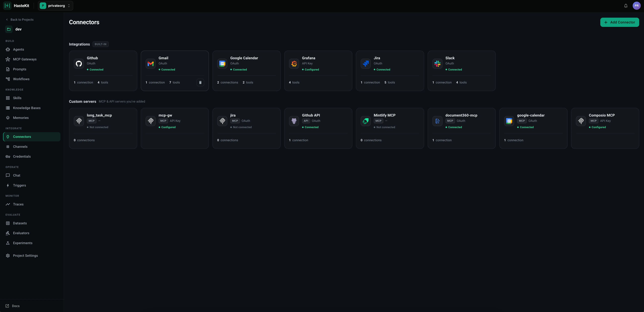This screenshot has width=644, height=312.
Task: Click the Datasets grid icon
Action: point(8,223)
